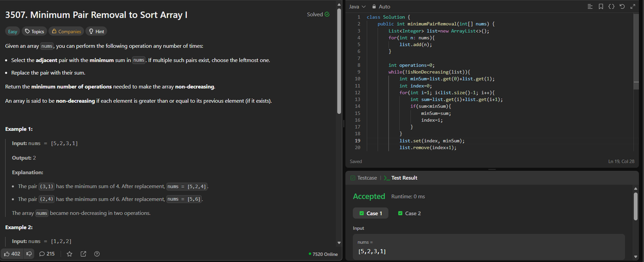Dislike the problem with thumbs down
Viewport: 644px width, 262px height.
click(x=30, y=254)
